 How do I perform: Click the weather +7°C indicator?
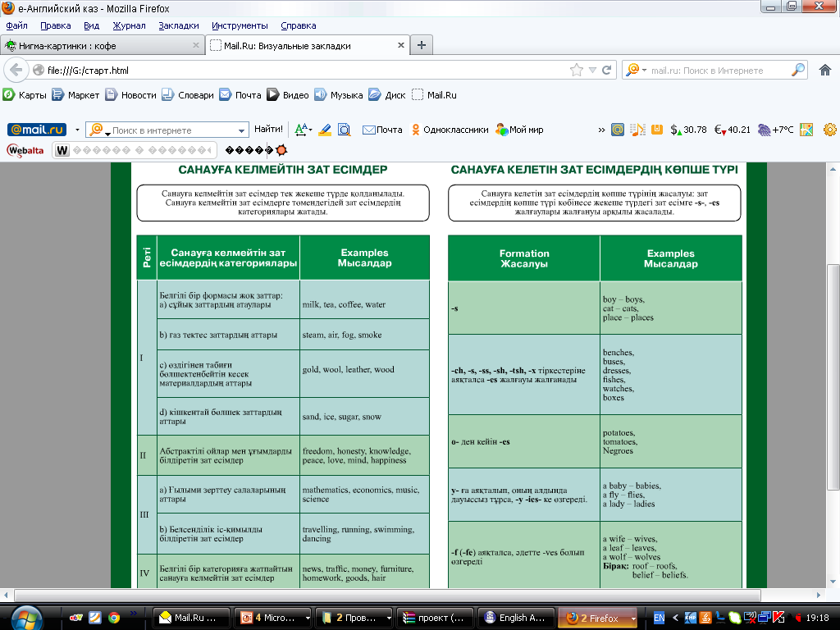pos(775,130)
